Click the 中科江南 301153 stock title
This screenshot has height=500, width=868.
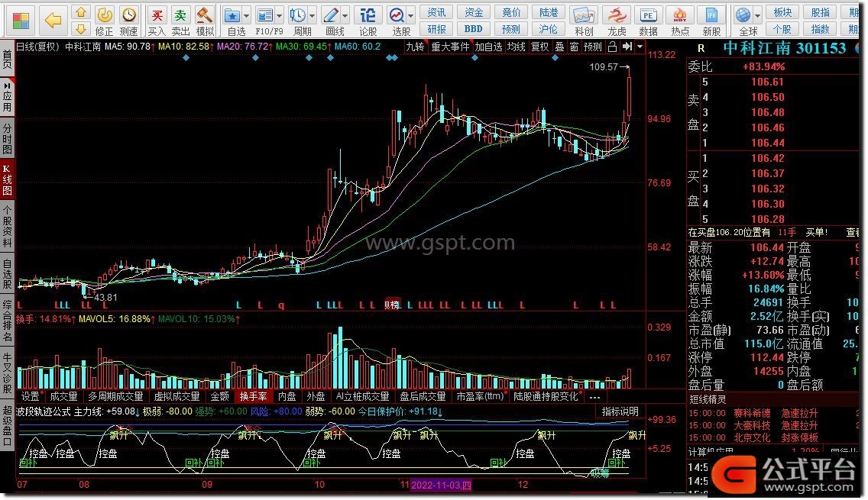pos(785,49)
